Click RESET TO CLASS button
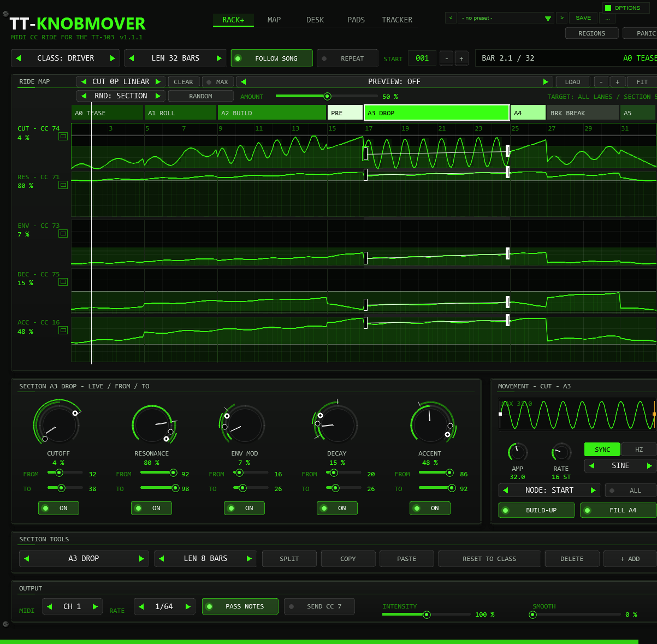This screenshot has width=657, height=644. pos(489,559)
